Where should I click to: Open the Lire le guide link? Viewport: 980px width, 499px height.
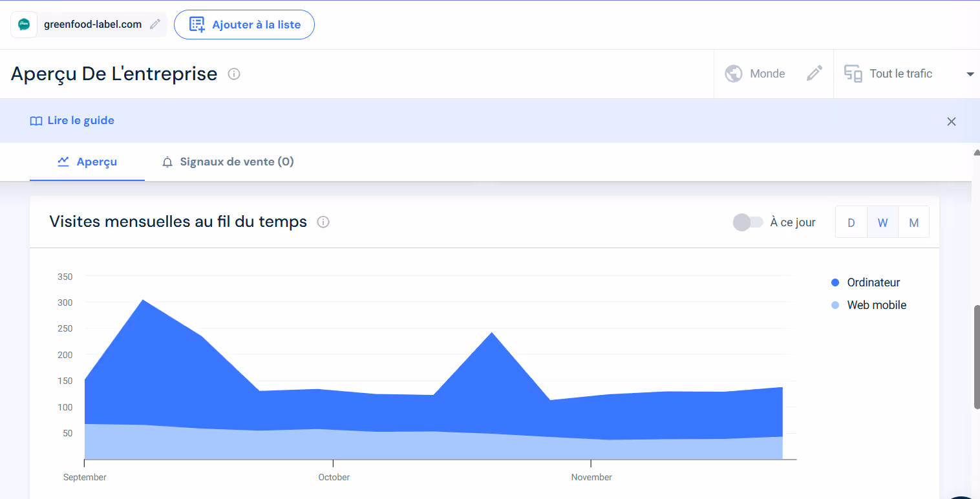tap(72, 121)
